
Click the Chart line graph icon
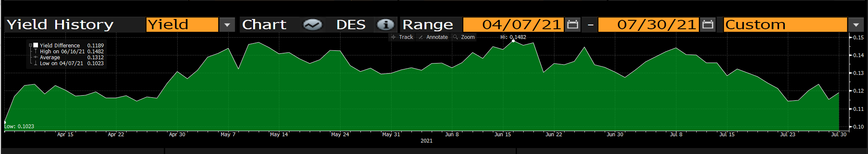(312, 25)
